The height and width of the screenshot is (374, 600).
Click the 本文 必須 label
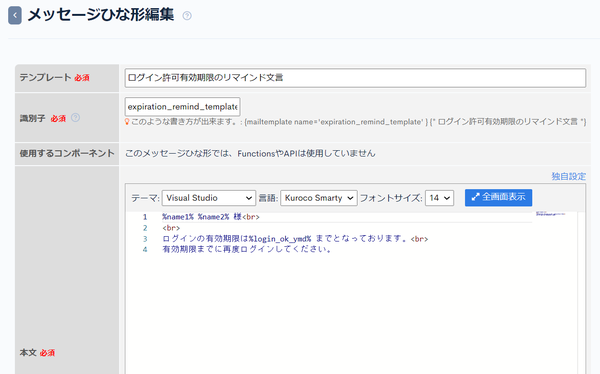(x=37, y=353)
